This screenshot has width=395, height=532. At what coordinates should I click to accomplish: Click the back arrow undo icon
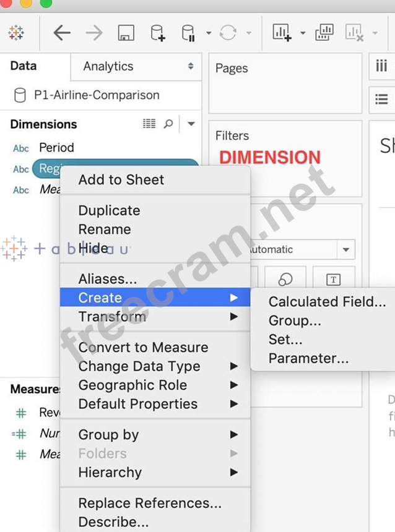tap(62, 33)
